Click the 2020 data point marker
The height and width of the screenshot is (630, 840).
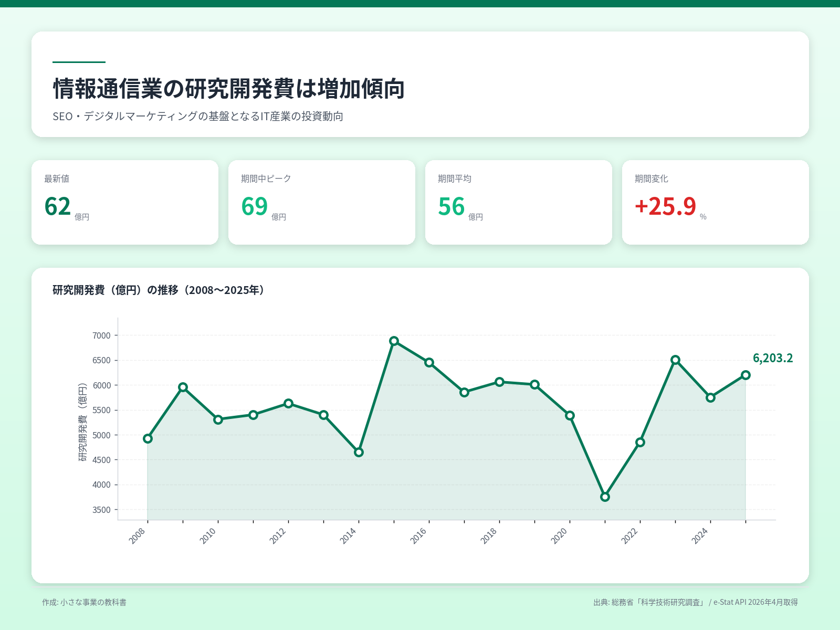pos(570,415)
